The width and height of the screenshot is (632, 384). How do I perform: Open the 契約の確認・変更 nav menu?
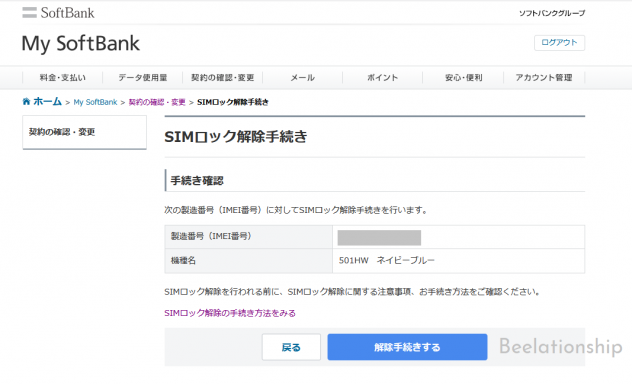click(x=222, y=78)
